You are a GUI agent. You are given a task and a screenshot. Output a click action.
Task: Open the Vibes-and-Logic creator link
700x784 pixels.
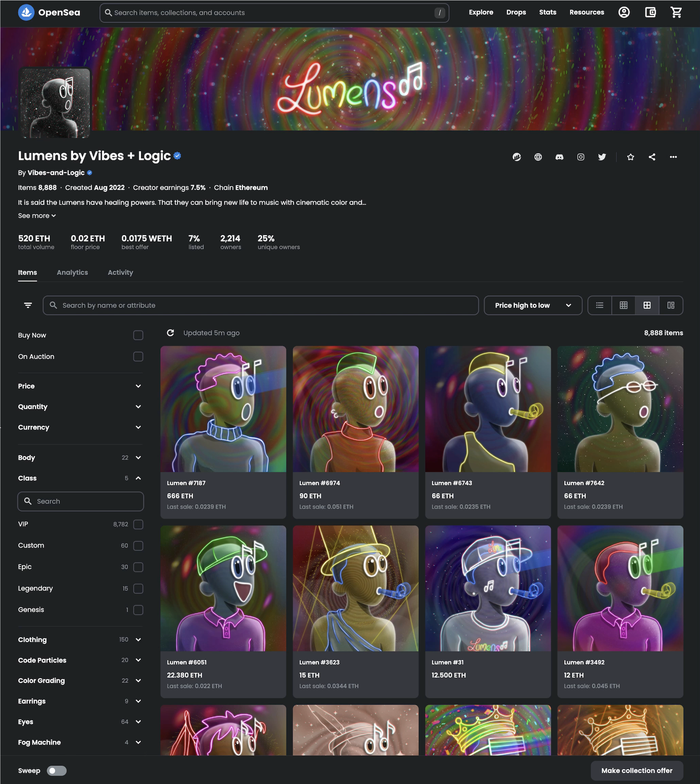(56, 173)
